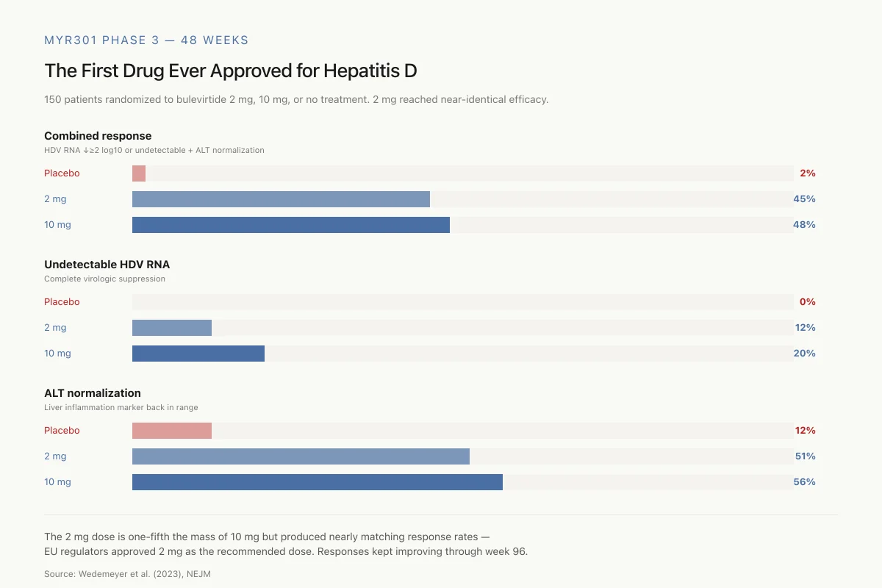Select the Placebo bar in ALT normalization

point(172,431)
